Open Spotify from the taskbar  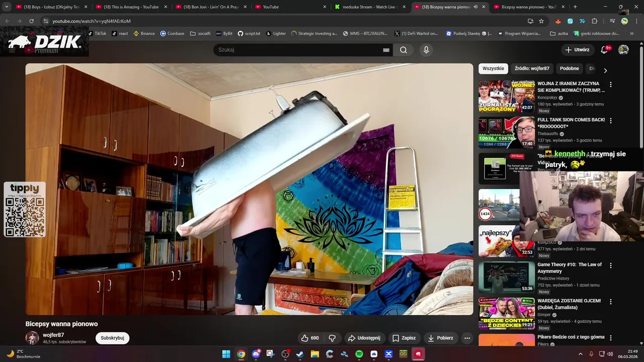tap(359, 354)
